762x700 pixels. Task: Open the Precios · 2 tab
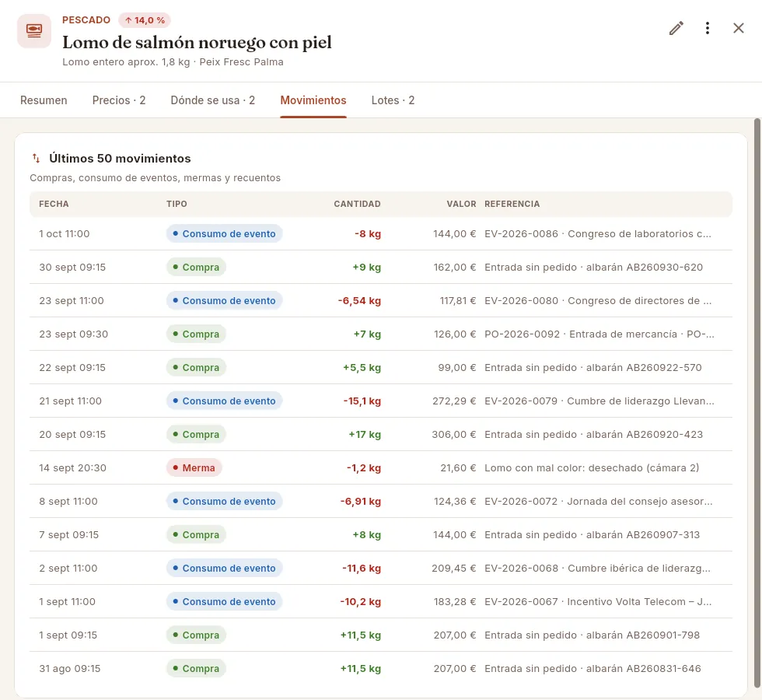coord(119,100)
